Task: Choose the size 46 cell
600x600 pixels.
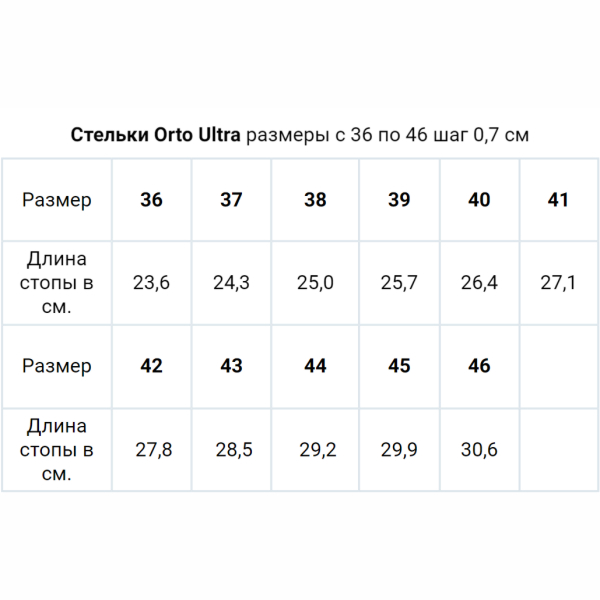Action: (x=479, y=366)
